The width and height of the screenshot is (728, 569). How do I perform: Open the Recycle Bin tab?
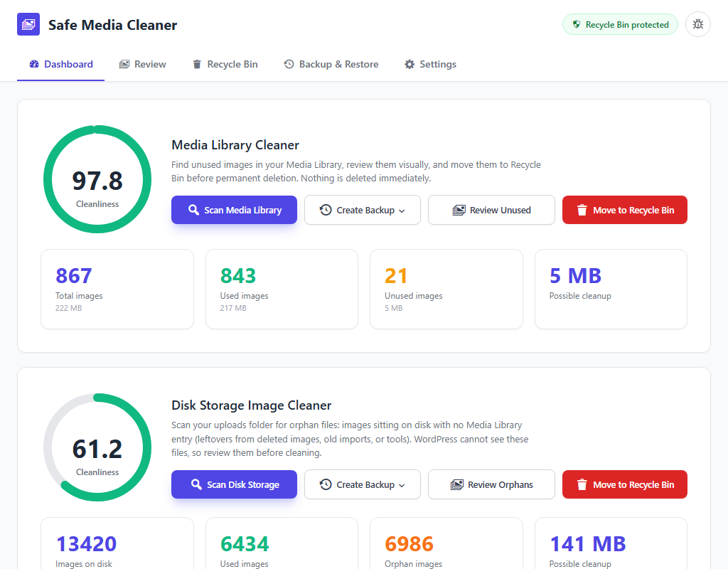(225, 64)
